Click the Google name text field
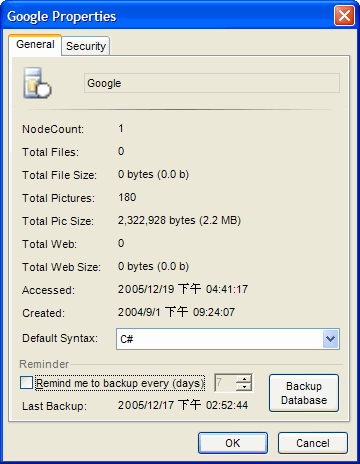The width and height of the screenshot is (360, 464). [x=212, y=83]
